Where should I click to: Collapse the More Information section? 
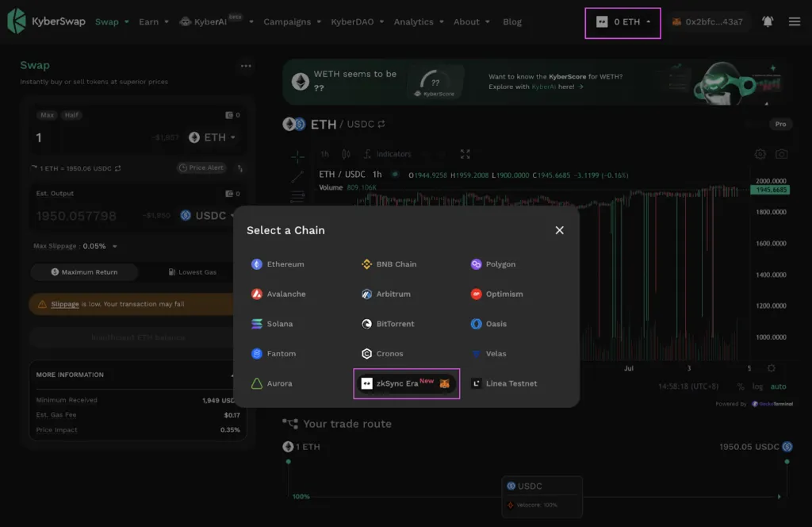pos(232,375)
